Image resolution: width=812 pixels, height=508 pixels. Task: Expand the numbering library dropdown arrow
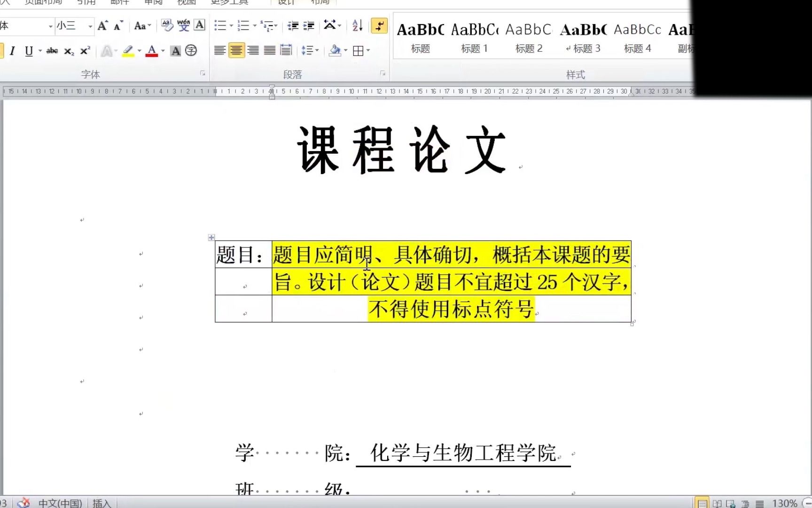click(x=254, y=25)
